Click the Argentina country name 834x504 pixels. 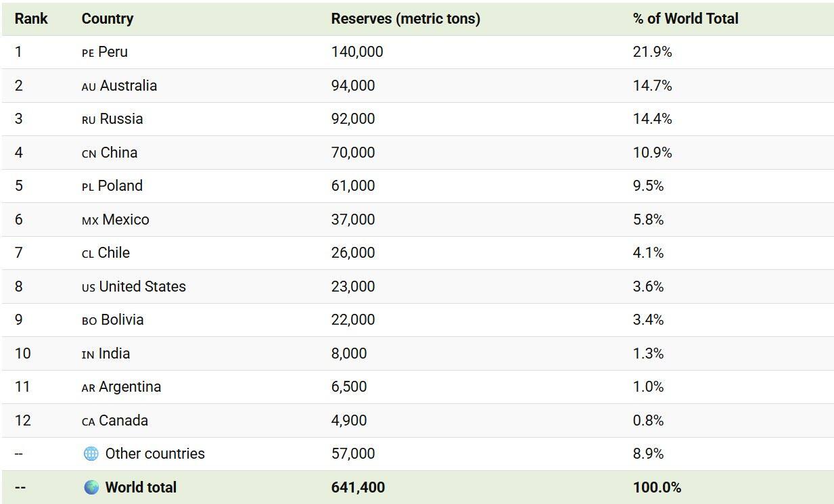point(130,387)
